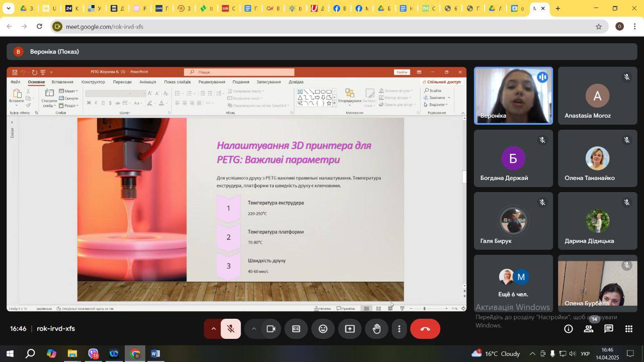Screen dimensions: 644x362
Task: Raise your hand in the meeting
Action: coord(376,329)
